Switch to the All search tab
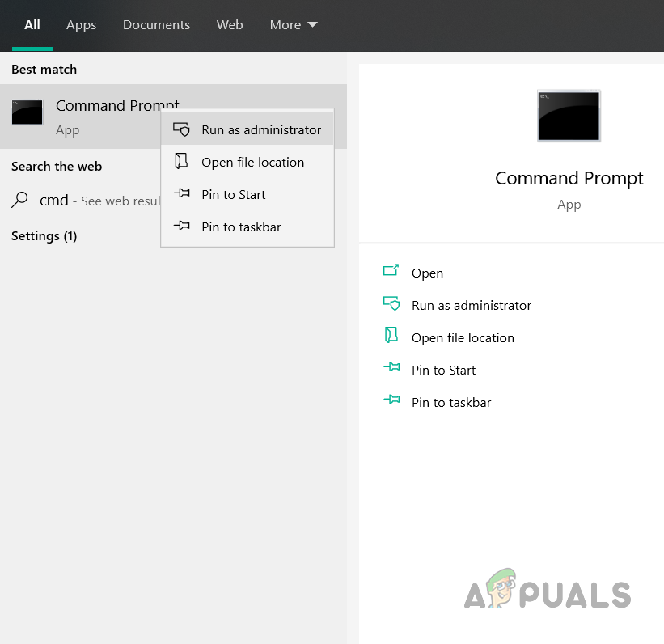 (x=32, y=25)
